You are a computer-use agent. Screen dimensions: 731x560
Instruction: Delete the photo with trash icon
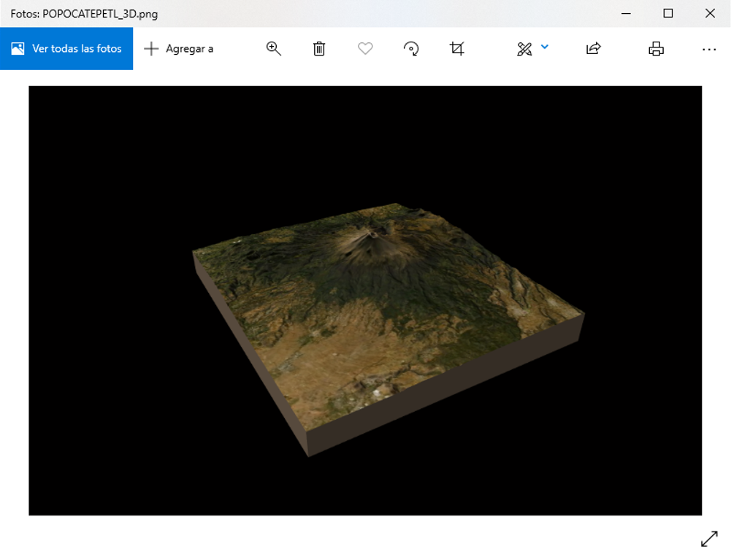point(319,49)
